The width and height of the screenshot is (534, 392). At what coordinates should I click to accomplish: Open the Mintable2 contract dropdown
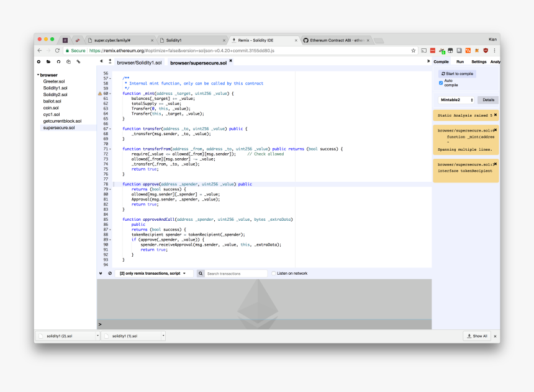tap(456, 100)
